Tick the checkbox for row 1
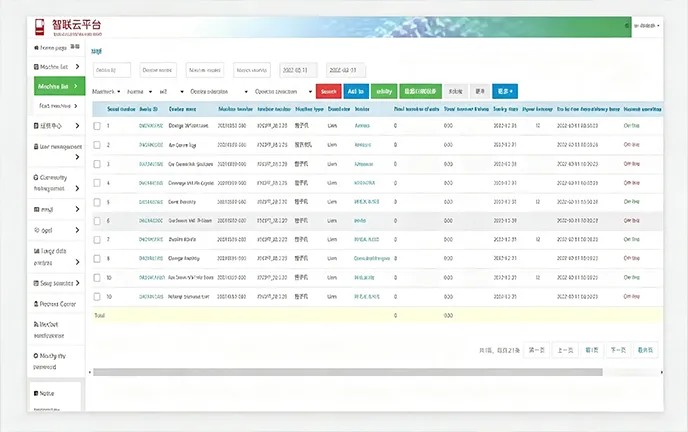Image resolution: width=688 pixels, height=432 pixels. pyautogui.click(x=97, y=126)
